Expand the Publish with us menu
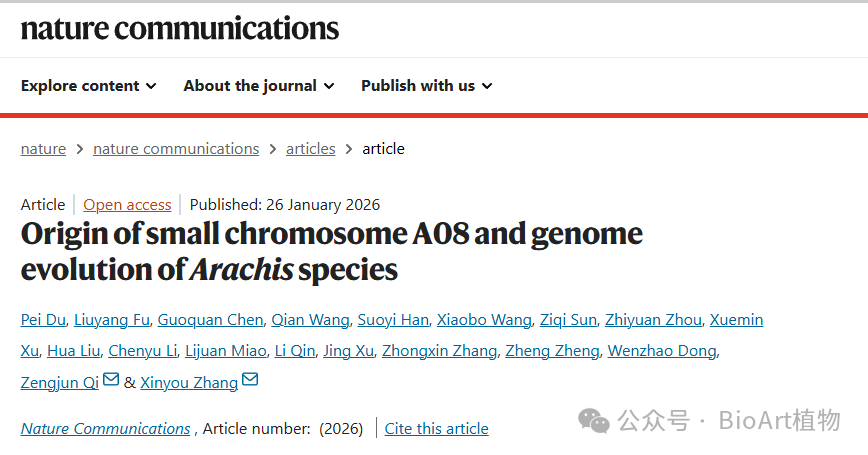This screenshot has height=455, width=868. tap(427, 86)
